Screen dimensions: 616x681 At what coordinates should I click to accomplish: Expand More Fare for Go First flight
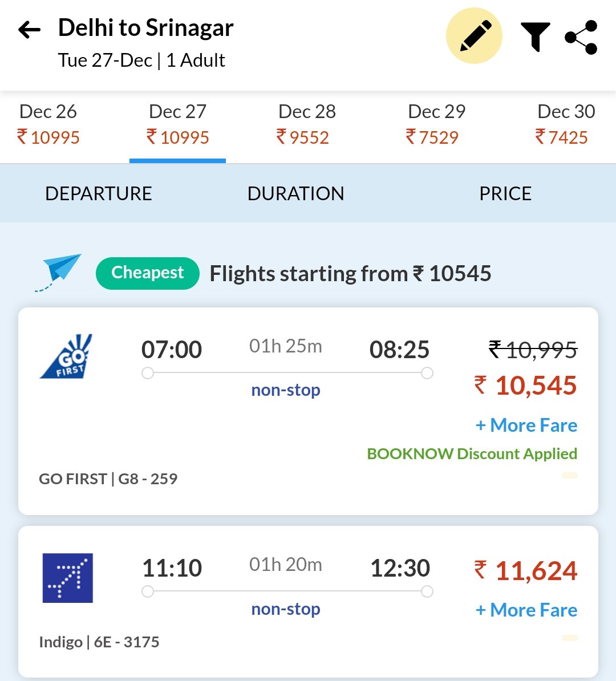click(526, 425)
